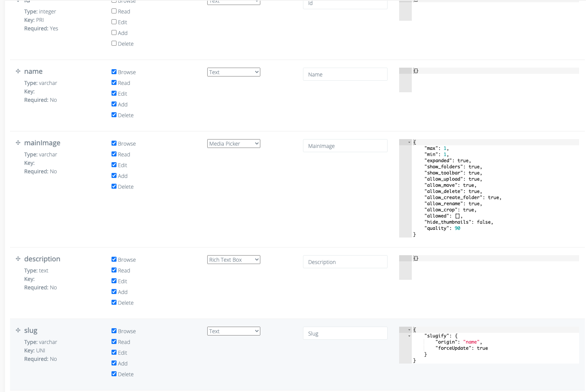Expand the arrow on the slug JSON editor
This screenshot has height=392, width=586.
tap(408, 330)
